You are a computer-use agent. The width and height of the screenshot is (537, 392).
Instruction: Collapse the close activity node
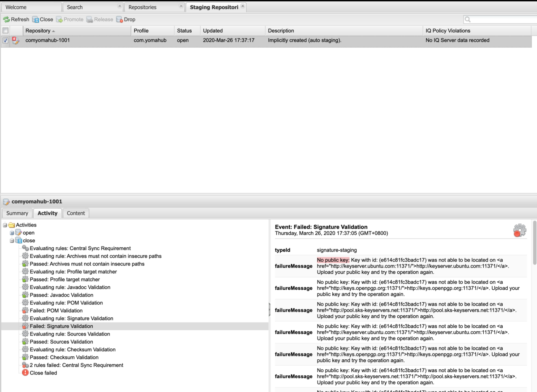[x=12, y=241]
